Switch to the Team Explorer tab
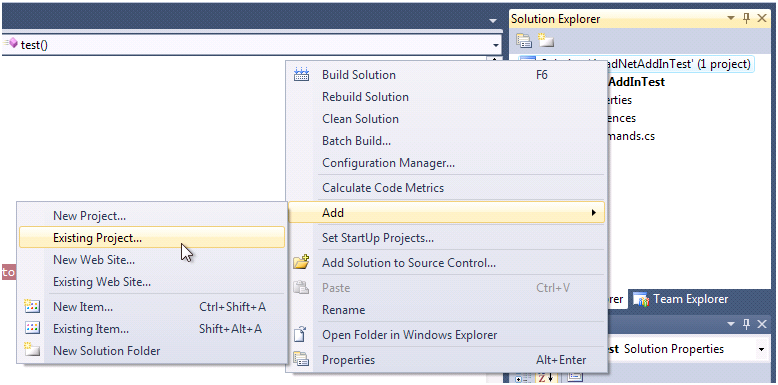The image size is (778, 385). tap(681, 299)
